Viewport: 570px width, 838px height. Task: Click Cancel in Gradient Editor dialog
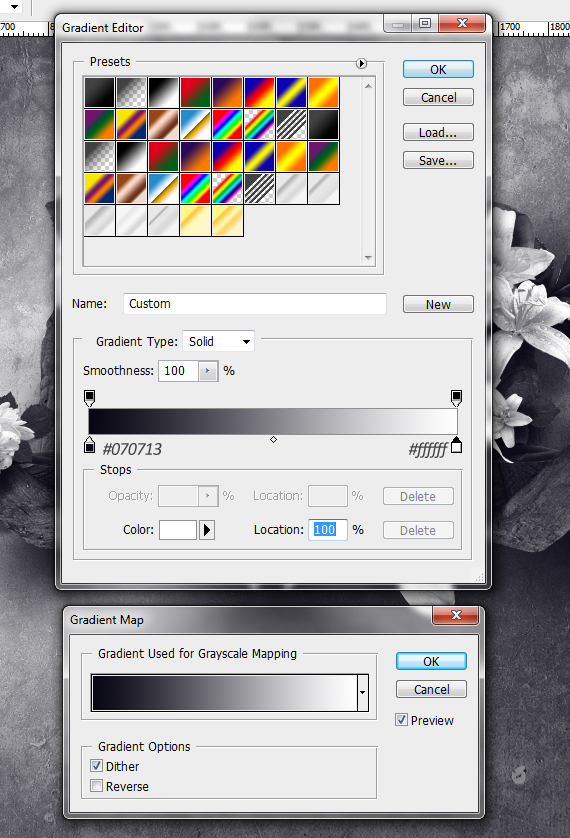[x=438, y=97]
